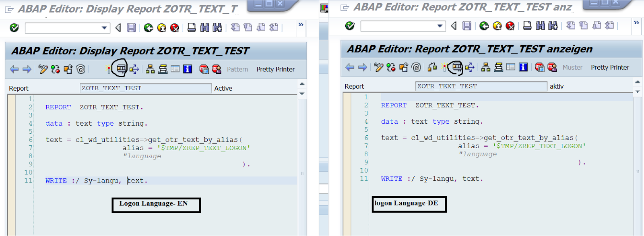
Task: Click REPORT keyword line in English editor
Action: 94,107
